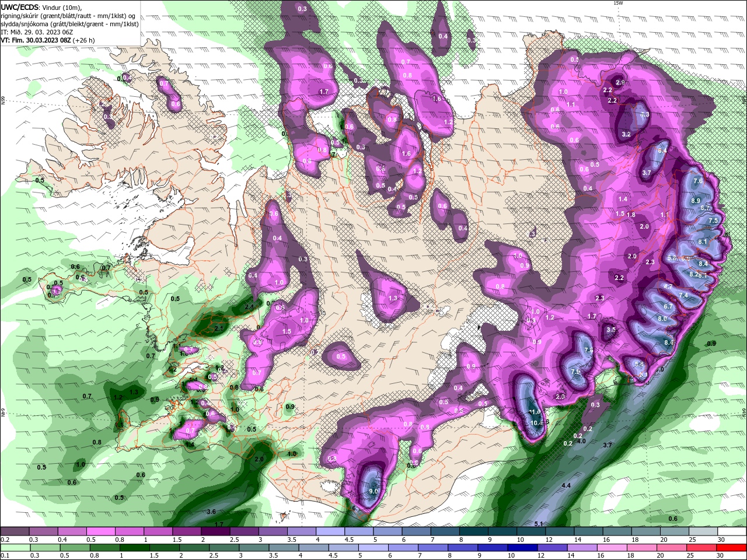Click the '3.6' rain value in the southwest
Screen dimensions: 747x560
coord(211,512)
